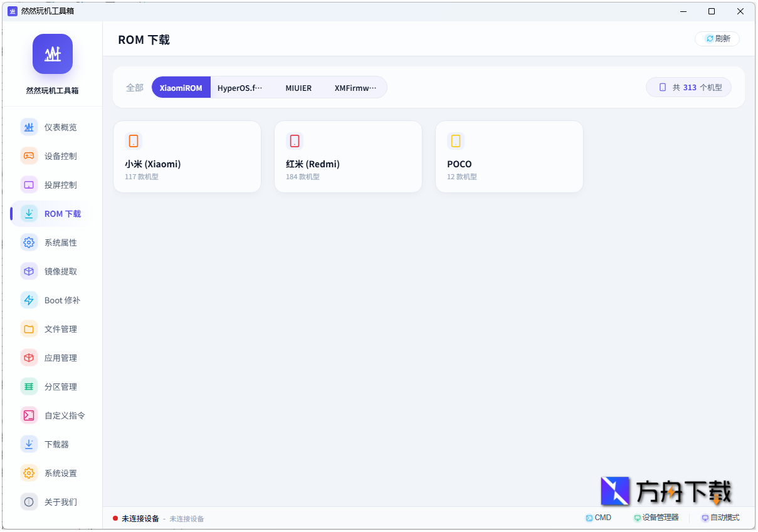Open the 文件管理 folder icon

click(x=29, y=329)
